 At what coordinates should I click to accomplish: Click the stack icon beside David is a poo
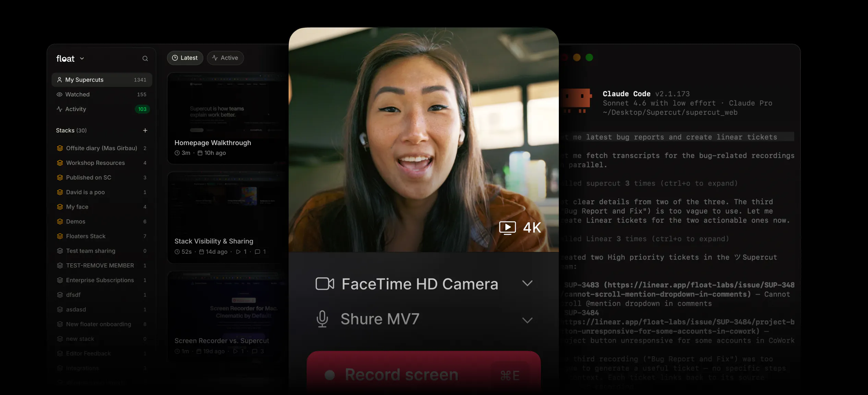[x=60, y=192]
